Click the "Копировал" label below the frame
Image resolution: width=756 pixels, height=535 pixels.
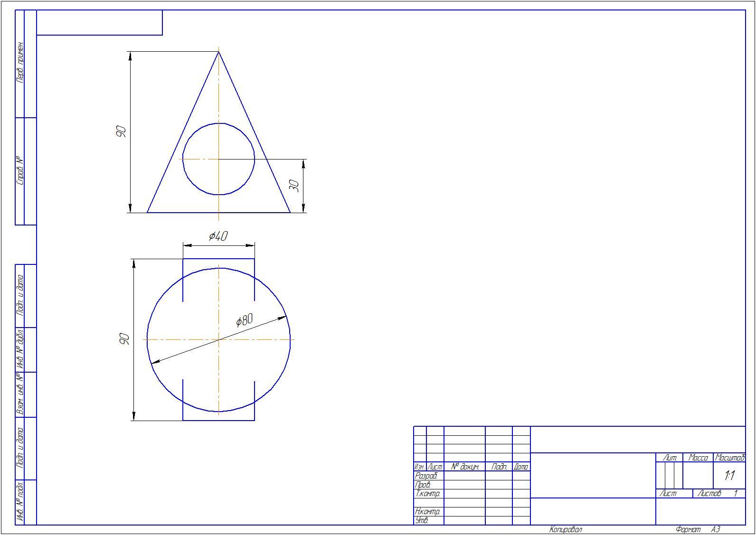(566, 530)
